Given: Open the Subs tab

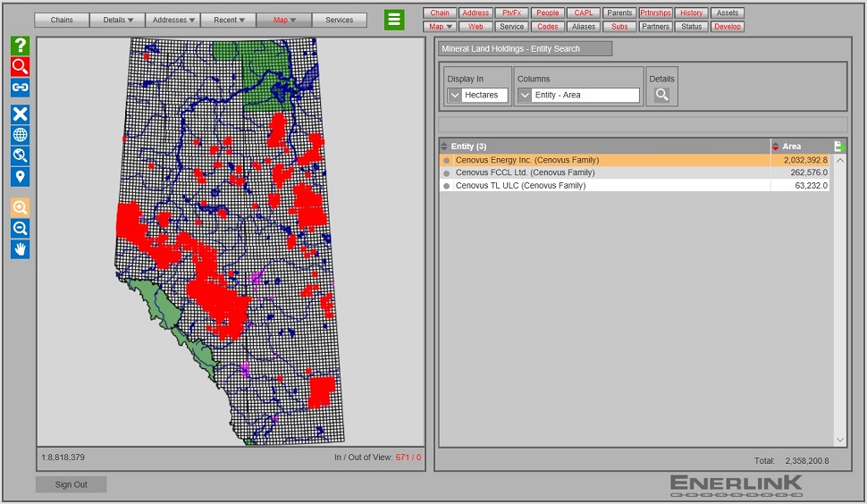Looking at the screenshot, I should coord(619,27).
